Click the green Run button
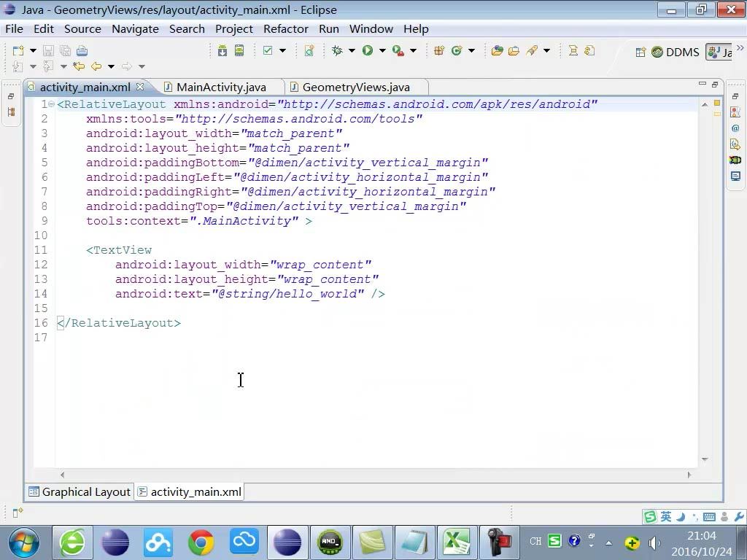This screenshot has height=560, width=747. tap(368, 50)
